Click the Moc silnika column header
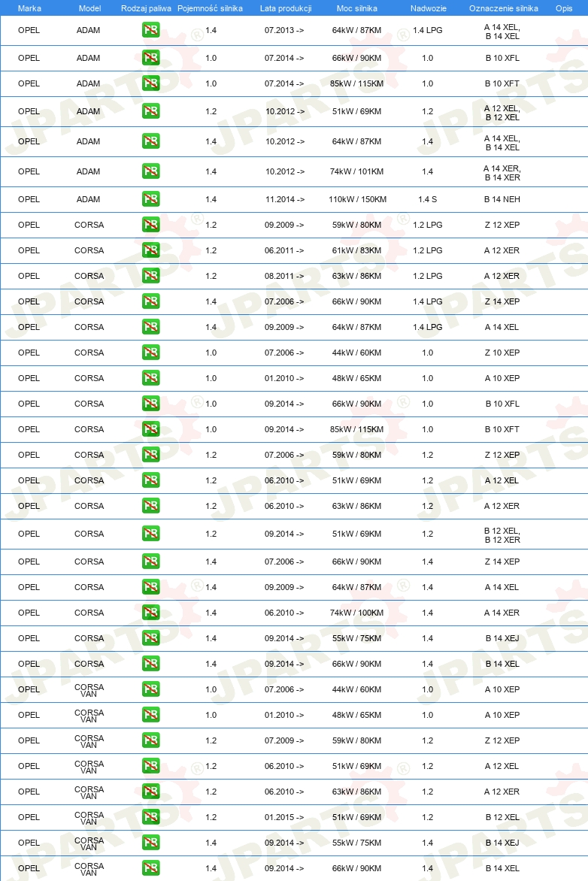Image resolution: width=588 pixels, height=881 pixels. click(357, 8)
